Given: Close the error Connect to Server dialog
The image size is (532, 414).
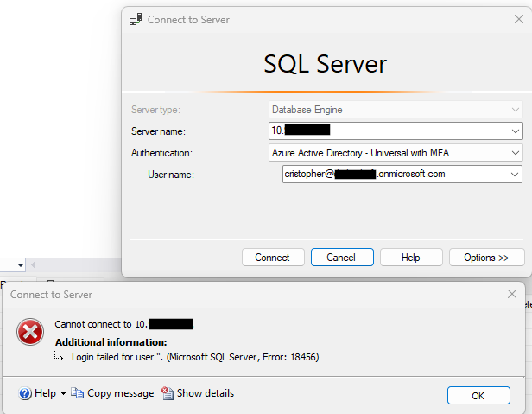Looking at the screenshot, I should (x=512, y=294).
